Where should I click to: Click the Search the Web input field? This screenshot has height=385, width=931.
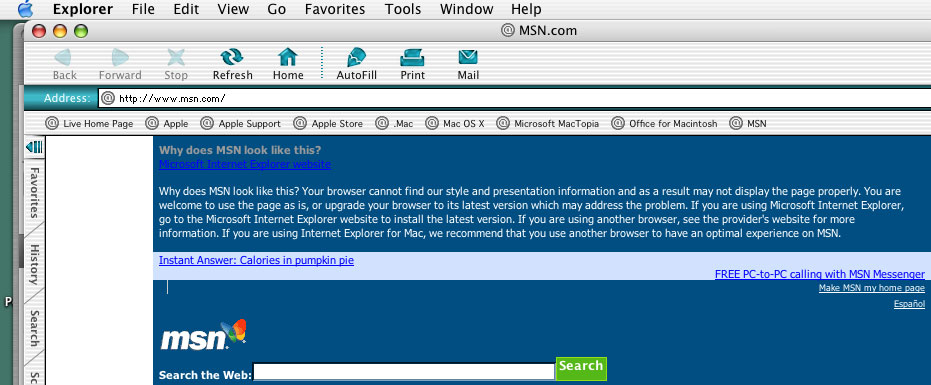coord(404,372)
